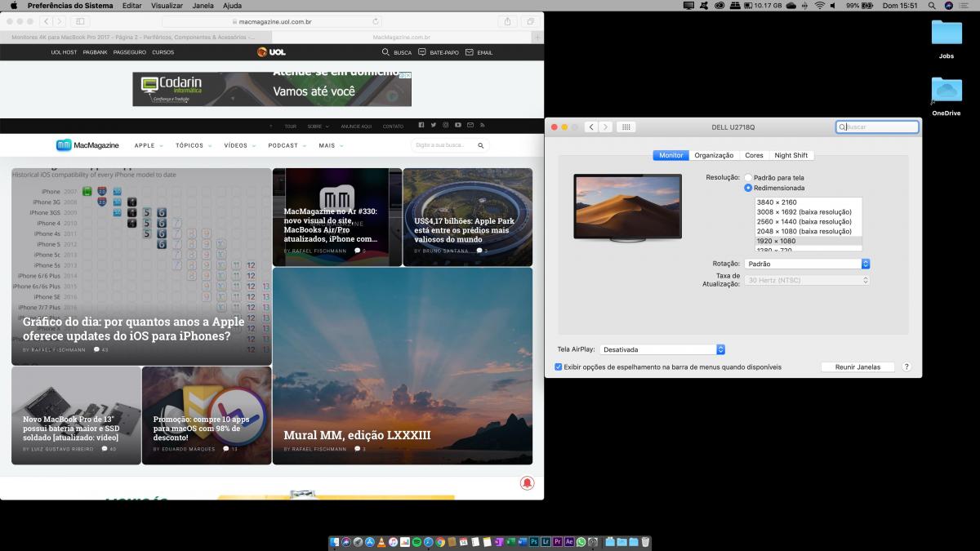
Task: Switch to the Night Shift tab
Action: 791,155
